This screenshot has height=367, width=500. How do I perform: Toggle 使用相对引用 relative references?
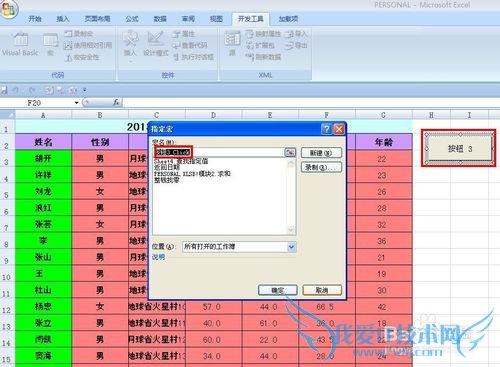88,45
